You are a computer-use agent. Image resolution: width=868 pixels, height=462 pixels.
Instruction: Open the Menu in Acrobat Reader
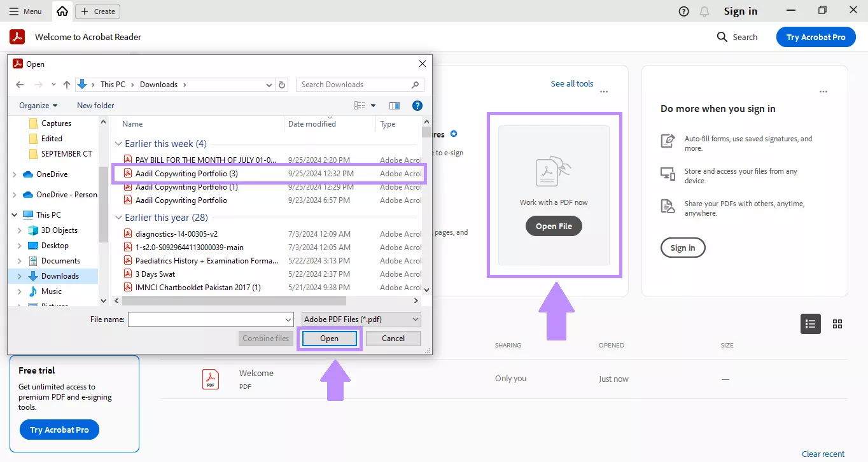click(x=25, y=11)
